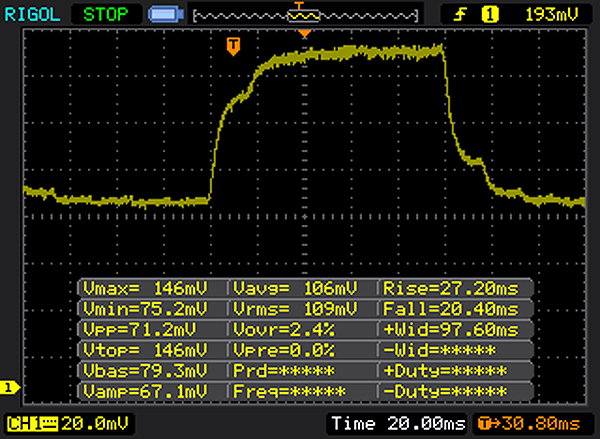Click the Vamp=67.1mV measurement
This screenshot has width=600, height=439.
tap(145, 391)
